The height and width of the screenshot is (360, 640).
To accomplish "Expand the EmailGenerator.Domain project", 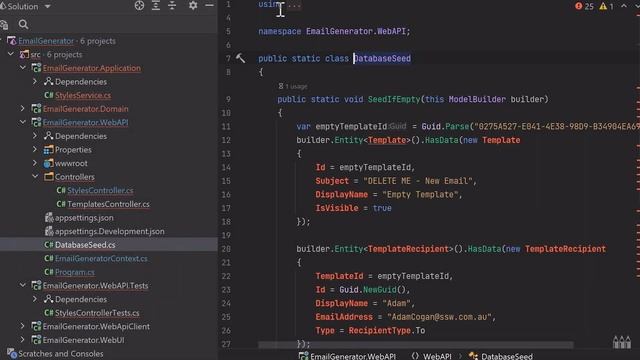I will tap(23, 109).
